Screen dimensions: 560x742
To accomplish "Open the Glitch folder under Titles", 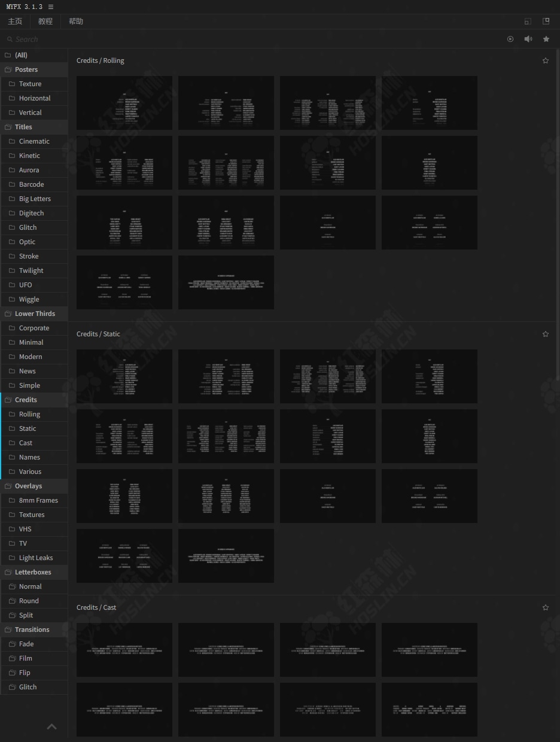I will click(34, 227).
